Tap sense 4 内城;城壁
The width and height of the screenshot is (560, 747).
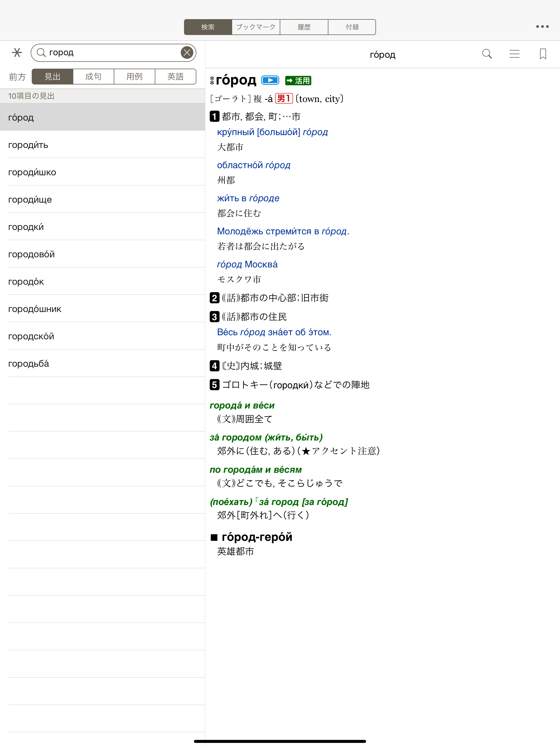[x=252, y=366]
